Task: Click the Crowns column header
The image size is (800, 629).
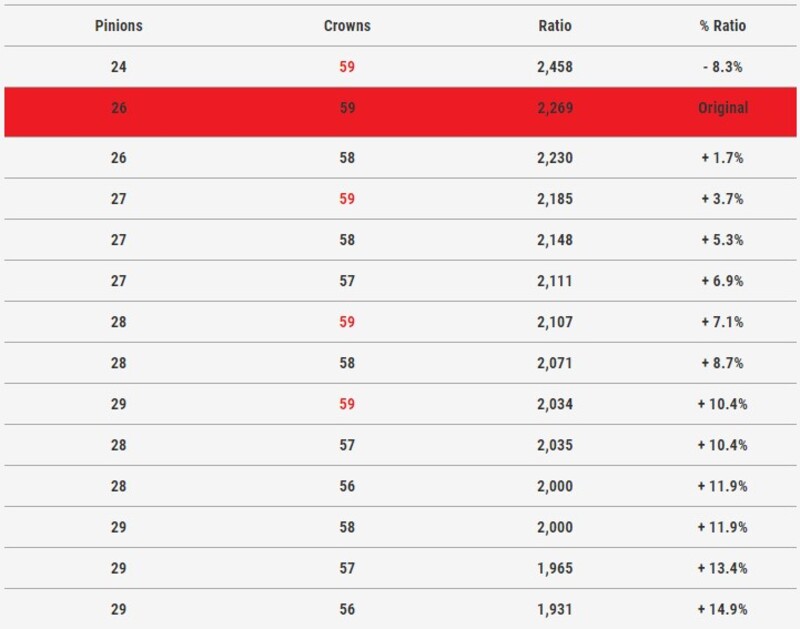Action: 347,26
